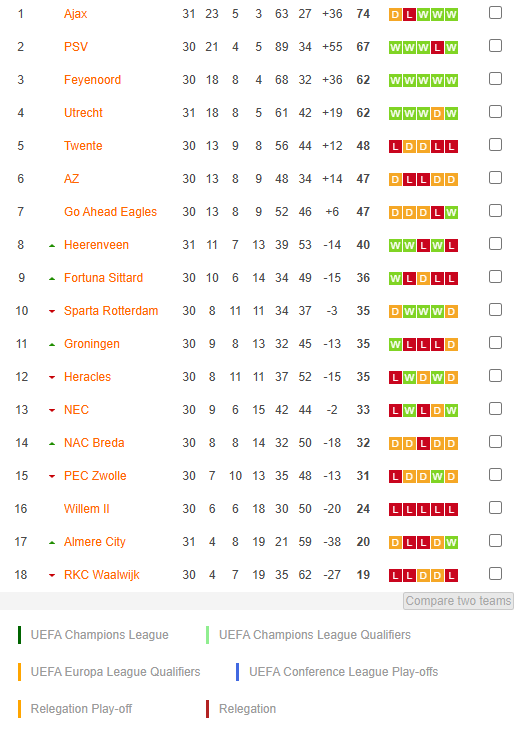The image size is (519, 731).
Task: Open the Heracles team link
Action: (87, 377)
